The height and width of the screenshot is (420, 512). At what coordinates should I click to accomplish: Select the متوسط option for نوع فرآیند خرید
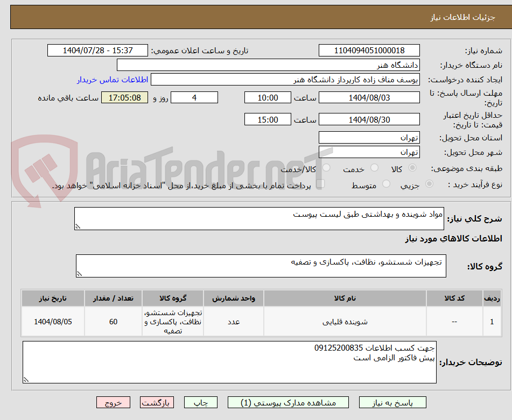pos(387,183)
